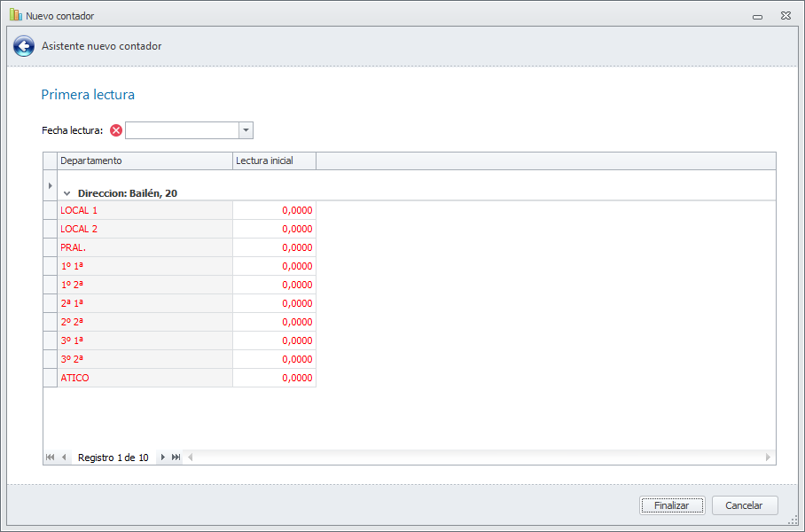Select the 3º 1ª department row
This screenshot has width=805, height=532.
tap(145, 340)
